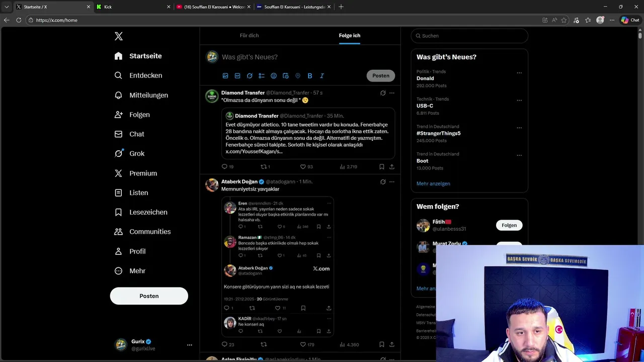This screenshot has width=644, height=362.
Task: Open browser tab list dropdown arrow
Action: click(7, 7)
